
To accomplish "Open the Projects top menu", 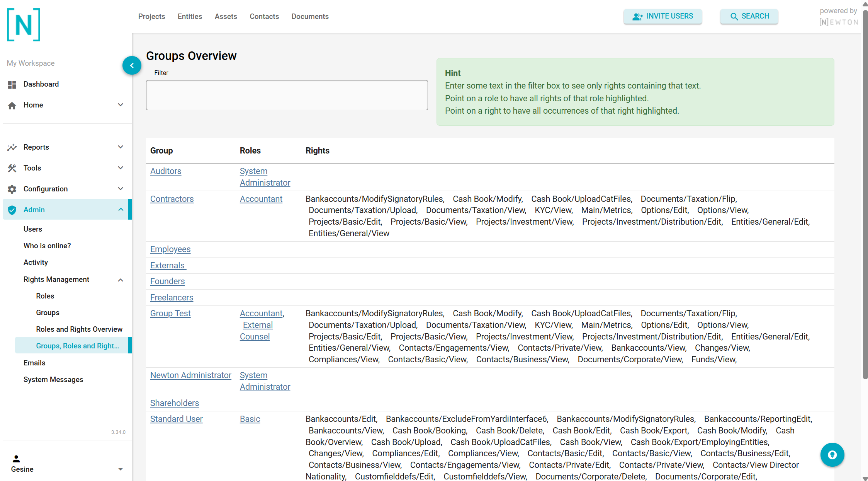I will (x=151, y=16).
